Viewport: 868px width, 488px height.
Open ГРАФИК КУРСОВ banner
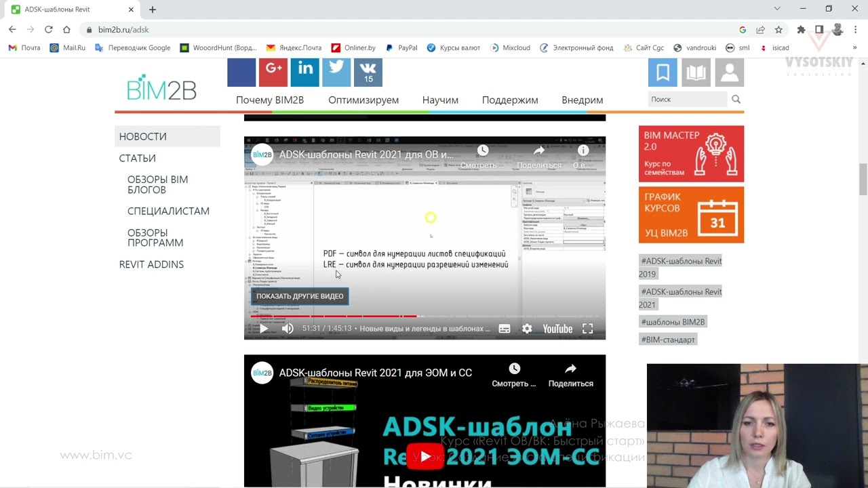(x=691, y=214)
